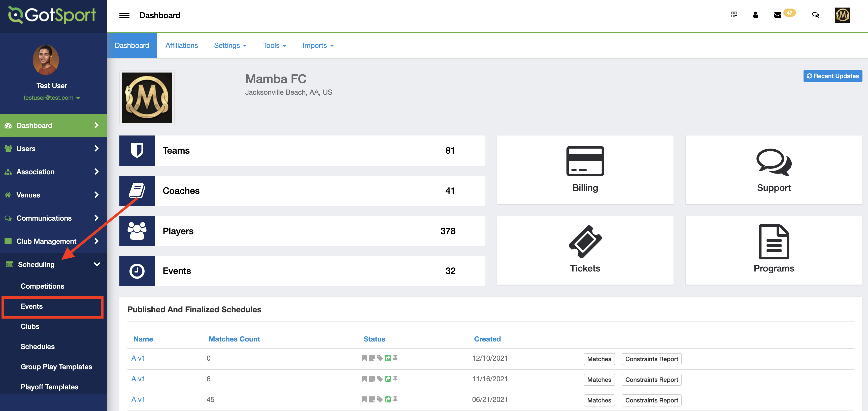The width and height of the screenshot is (868, 411).
Task: Click green share icon in 12/10/2021 row
Action: 388,358
